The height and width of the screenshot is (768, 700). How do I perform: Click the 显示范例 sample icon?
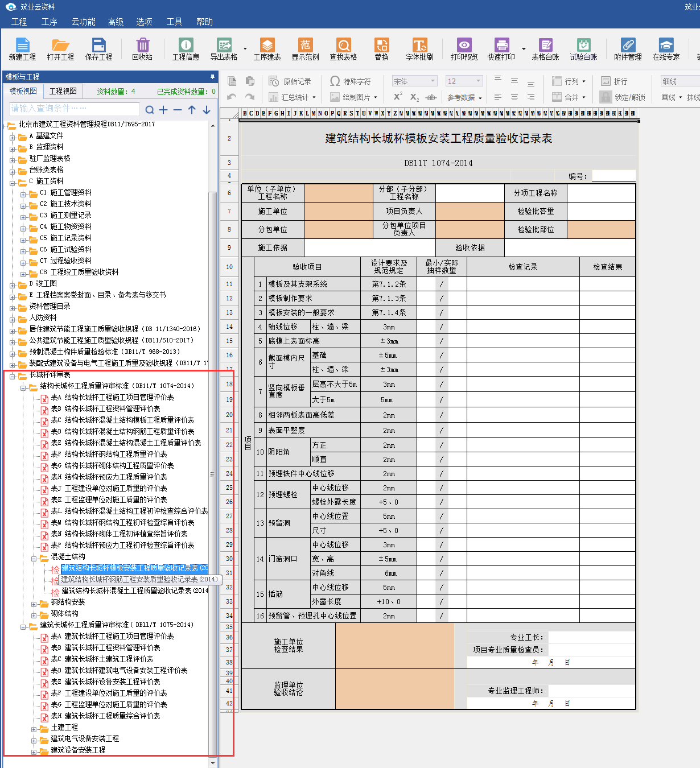coord(306,49)
